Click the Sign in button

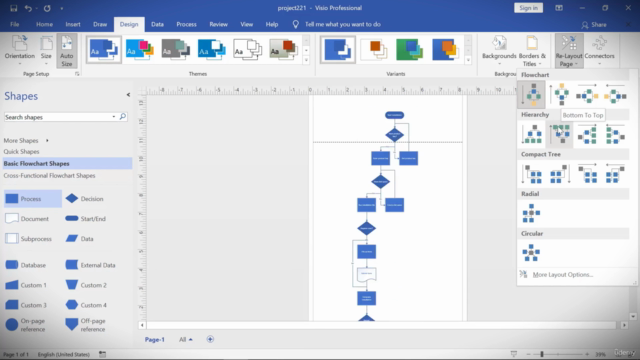point(528,8)
